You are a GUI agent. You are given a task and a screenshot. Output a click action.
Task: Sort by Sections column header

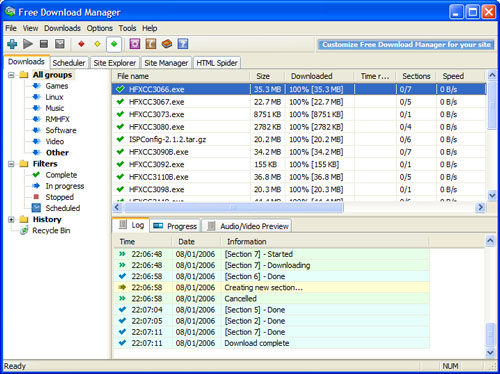coord(416,76)
